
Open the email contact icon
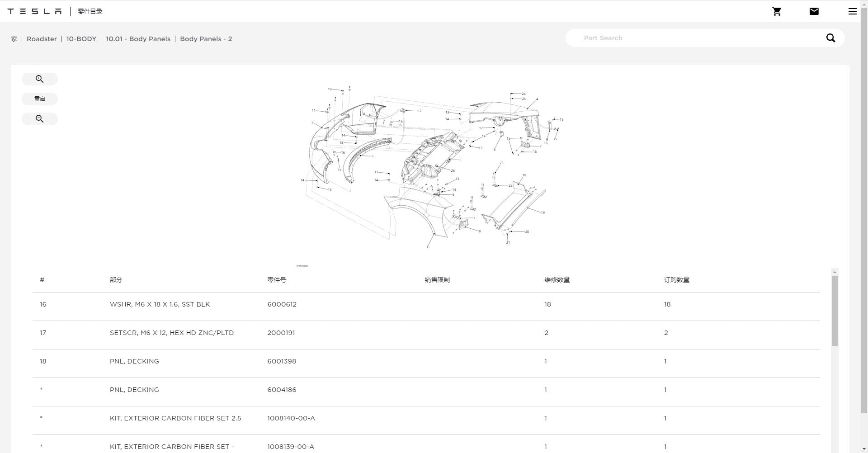coord(814,11)
